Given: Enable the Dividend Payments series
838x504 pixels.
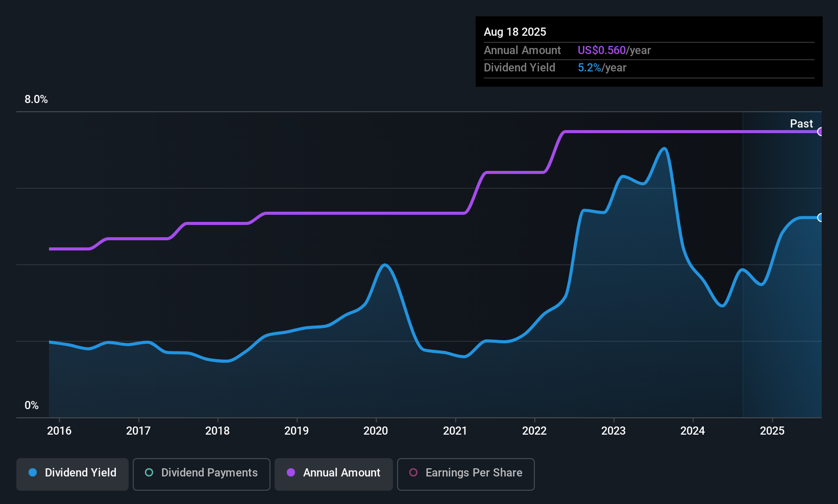Looking at the screenshot, I should click(202, 473).
